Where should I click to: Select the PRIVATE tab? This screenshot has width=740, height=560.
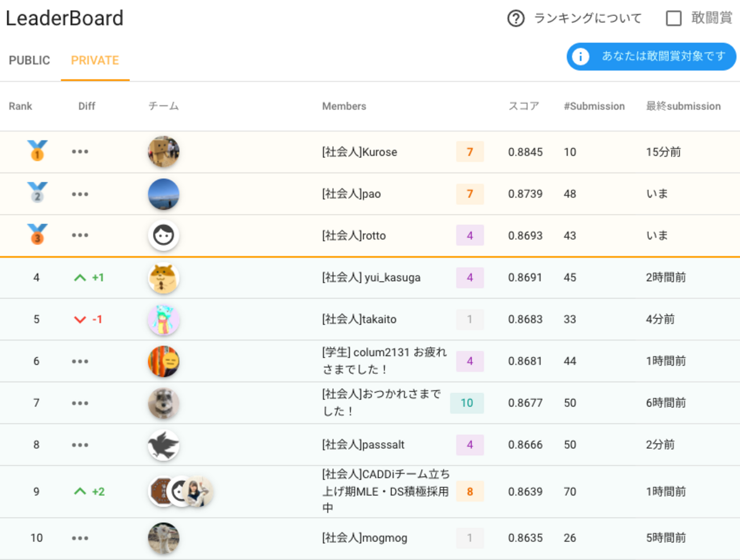pyautogui.click(x=95, y=60)
